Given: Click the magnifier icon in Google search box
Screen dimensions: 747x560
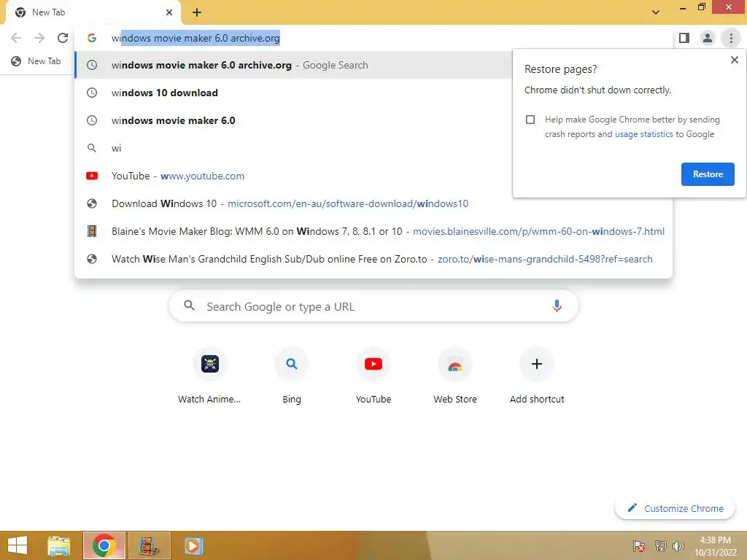Looking at the screenshot, I should click(x=189, y=306).
